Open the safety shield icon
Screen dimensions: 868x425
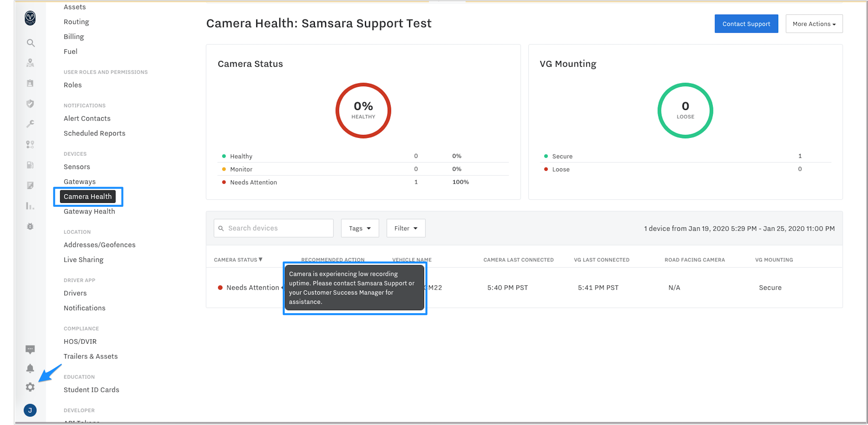pos(30,104)
